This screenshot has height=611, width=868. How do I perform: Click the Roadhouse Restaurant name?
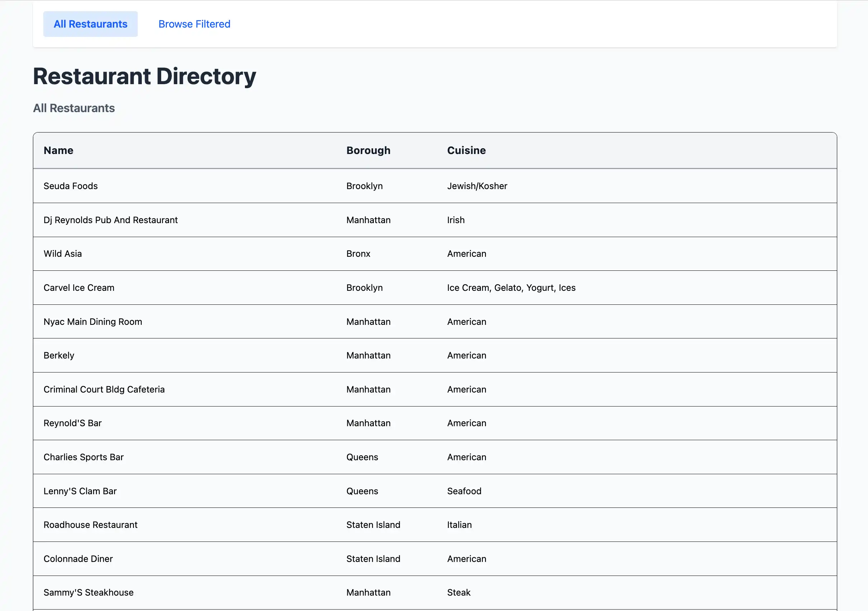pyautogui.click(x=90, y=524)
